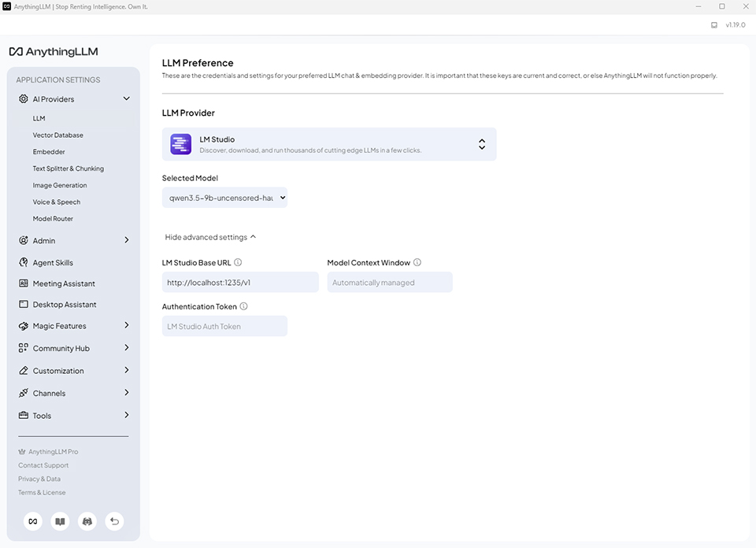Open the Discord icon in footer

(x=87, y=521)
